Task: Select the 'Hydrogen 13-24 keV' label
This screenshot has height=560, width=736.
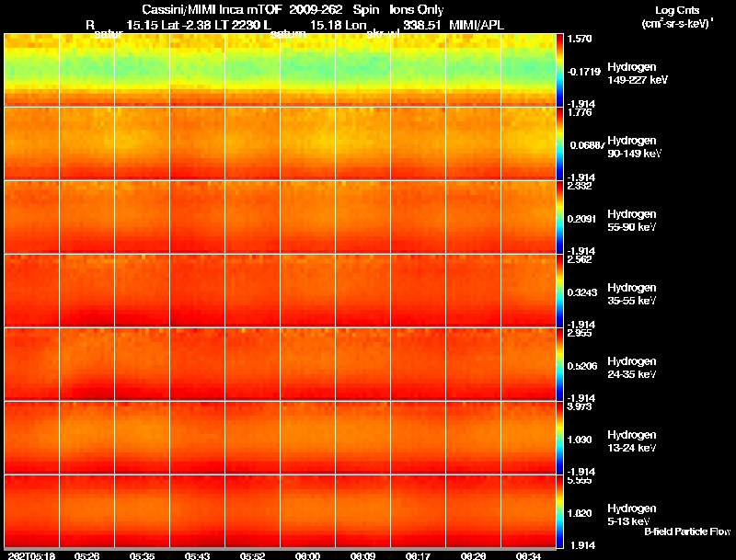Action: (632, 441)
